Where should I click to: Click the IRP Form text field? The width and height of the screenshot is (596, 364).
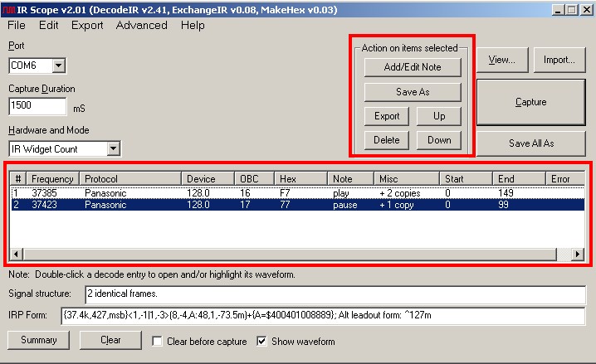tap(322, 315)
